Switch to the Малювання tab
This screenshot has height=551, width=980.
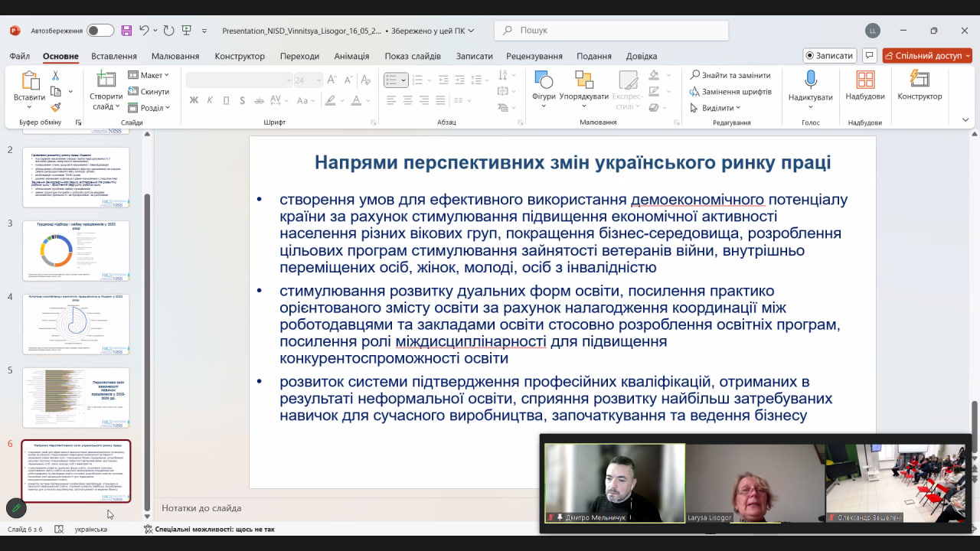click(175, 56)
